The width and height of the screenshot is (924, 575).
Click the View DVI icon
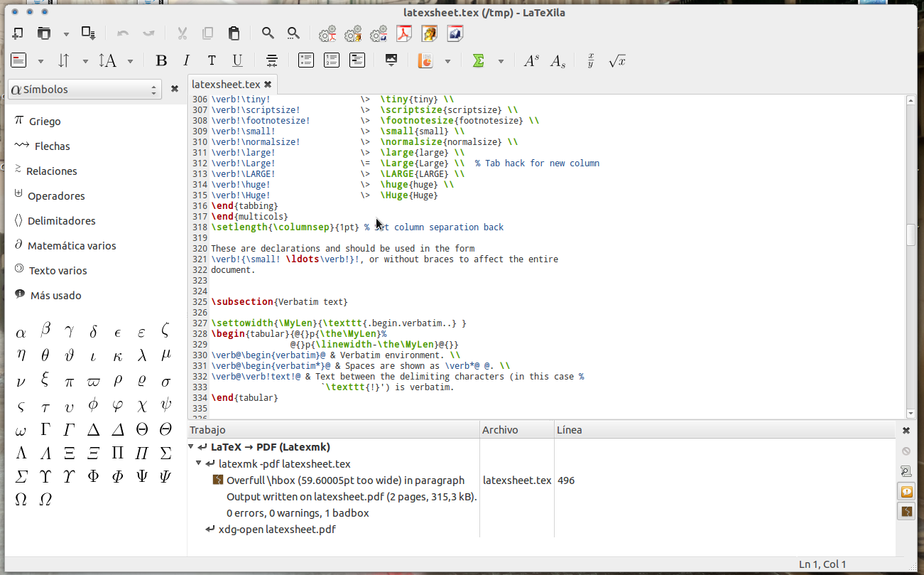click(x=430, y=33)
